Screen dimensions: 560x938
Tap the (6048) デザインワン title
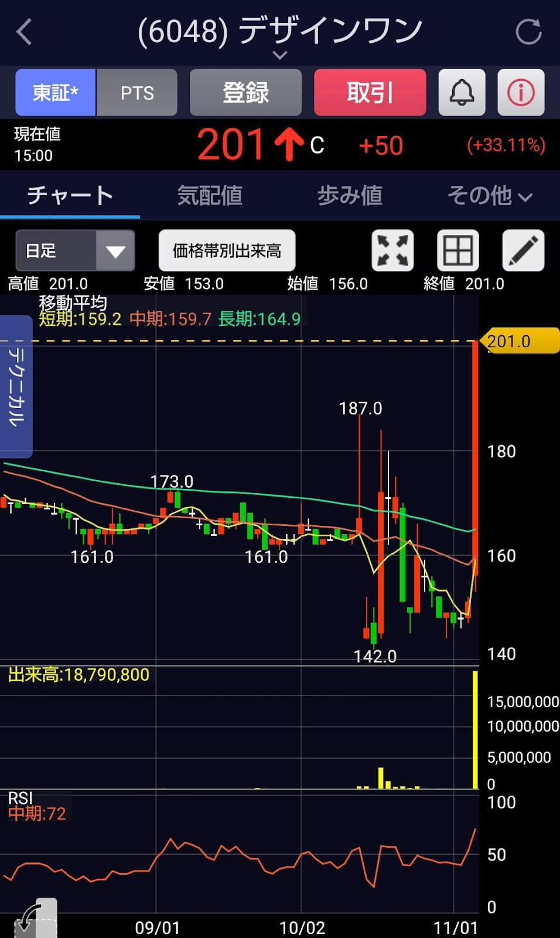[280, 30]
